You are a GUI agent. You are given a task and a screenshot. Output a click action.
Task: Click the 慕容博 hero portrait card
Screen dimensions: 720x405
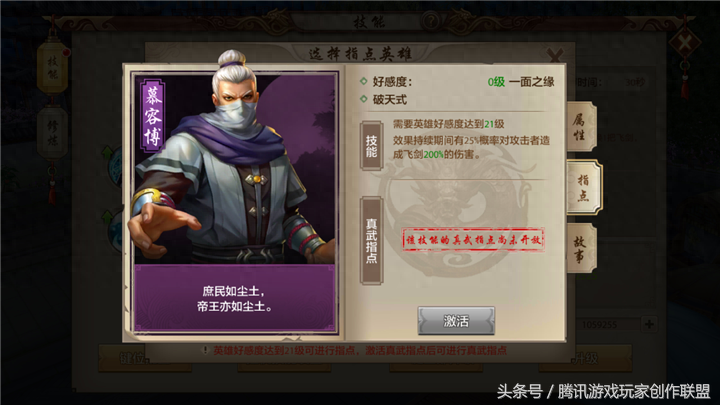pyautogui.click(x=235, y=202)
